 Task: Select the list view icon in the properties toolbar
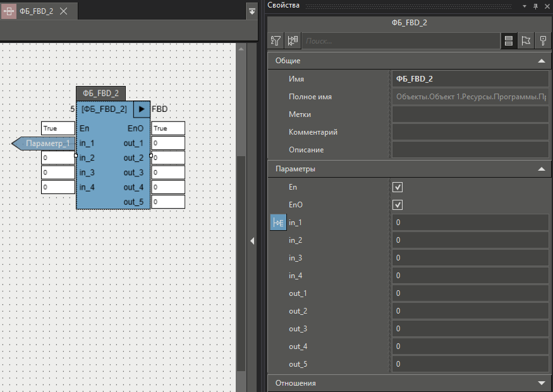[509, 41]
